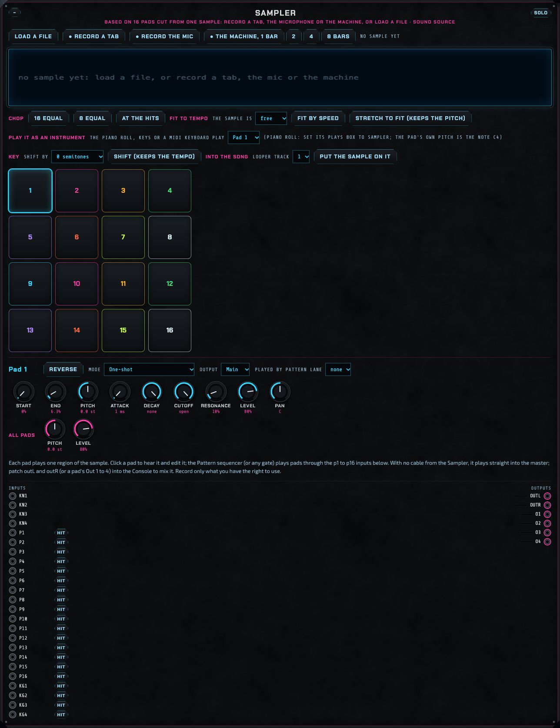Trigger pad 11
560x728 pixels.
[x=123, y=284]
